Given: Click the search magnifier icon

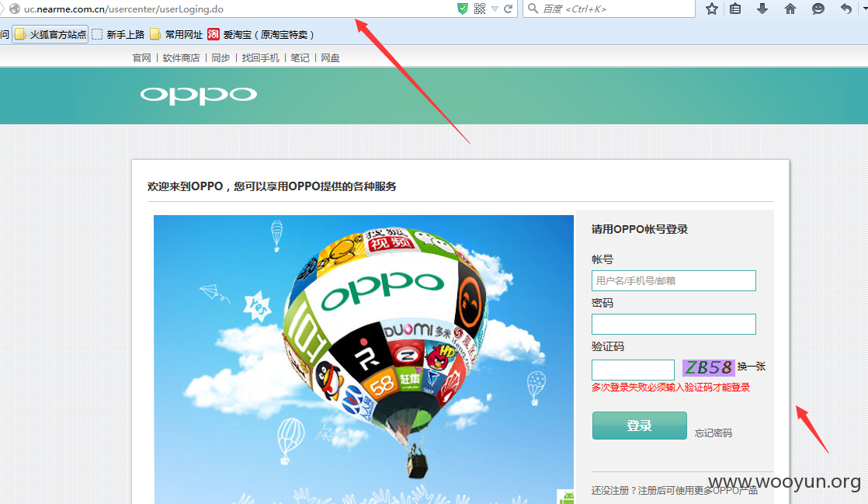Looking at the screenshot, I should click(x=533, y=9).
